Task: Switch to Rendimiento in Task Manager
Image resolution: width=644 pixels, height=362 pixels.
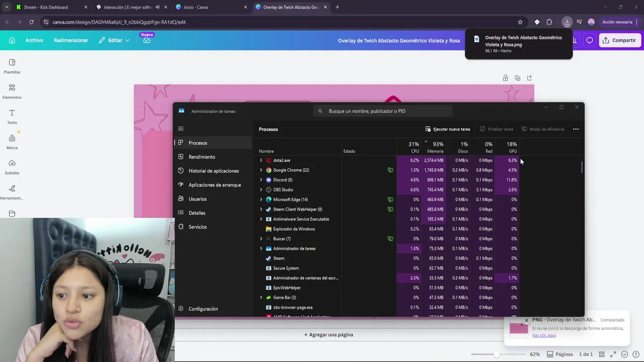Action: (213, 157)
